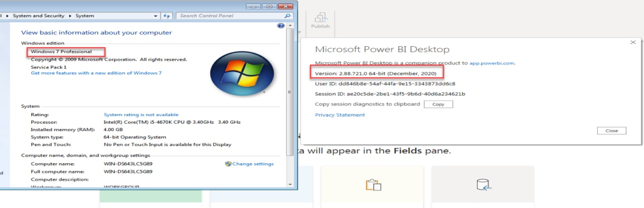Click the shield icon beside Change settings
Screen dimensions: 644x208
pos(228,164)
